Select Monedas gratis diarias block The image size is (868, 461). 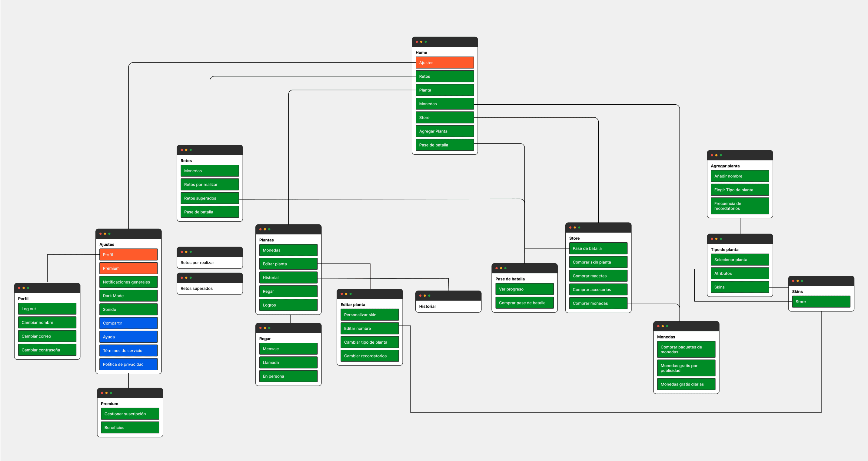686,384
